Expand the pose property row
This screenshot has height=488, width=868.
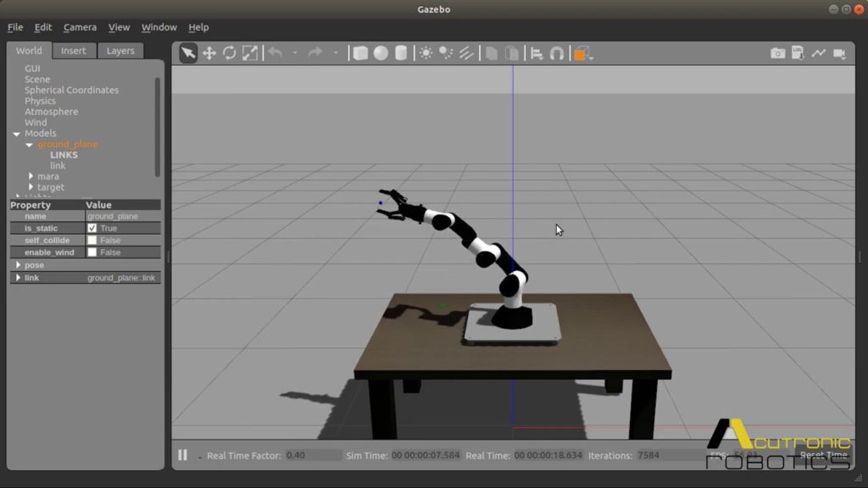point(18,264)
